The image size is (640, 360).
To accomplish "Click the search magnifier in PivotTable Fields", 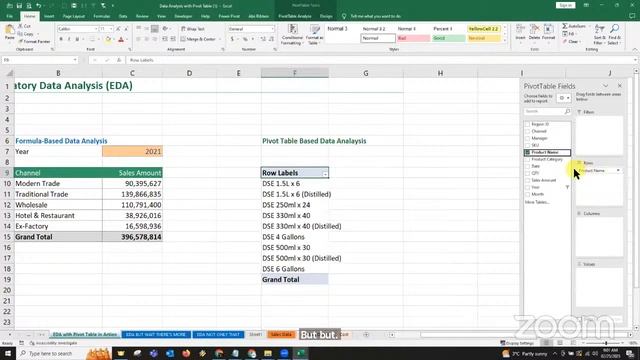I will 567,111.
